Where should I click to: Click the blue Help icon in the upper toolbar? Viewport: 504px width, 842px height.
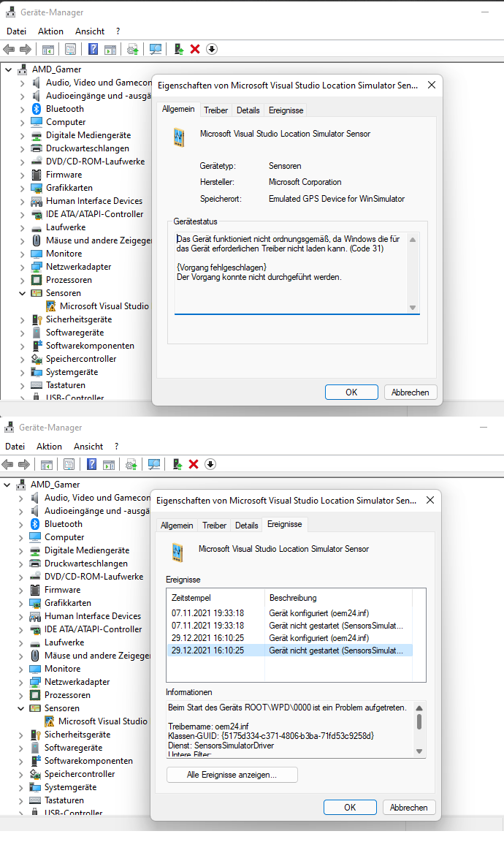[93, 50]
